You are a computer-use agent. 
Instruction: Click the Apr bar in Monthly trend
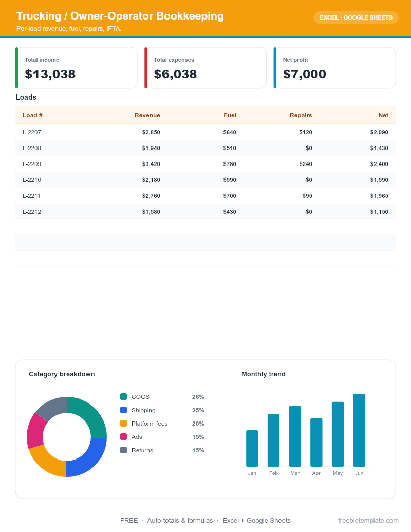pos(316,443)
